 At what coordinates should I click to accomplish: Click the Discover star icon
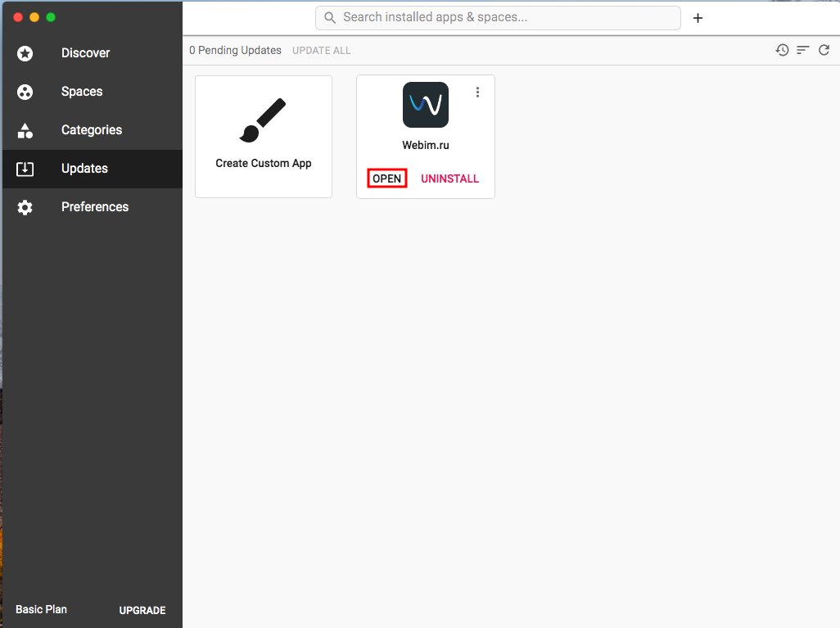tap(25, 53)
